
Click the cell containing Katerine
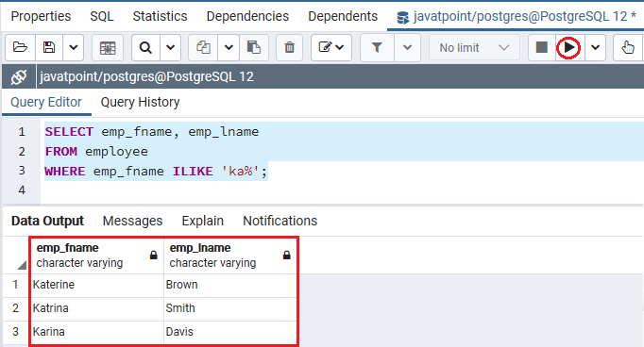(x=97, y=285)
